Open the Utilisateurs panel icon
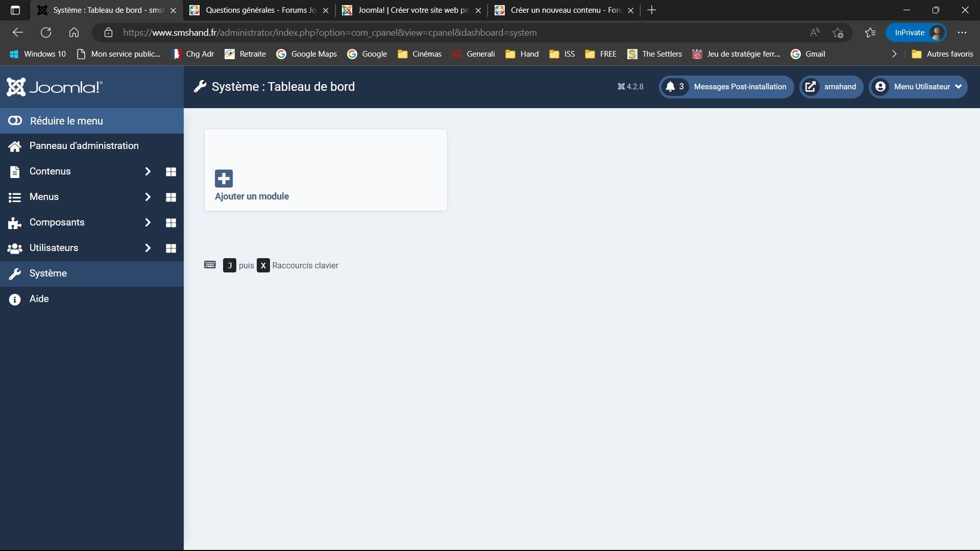 171,247
